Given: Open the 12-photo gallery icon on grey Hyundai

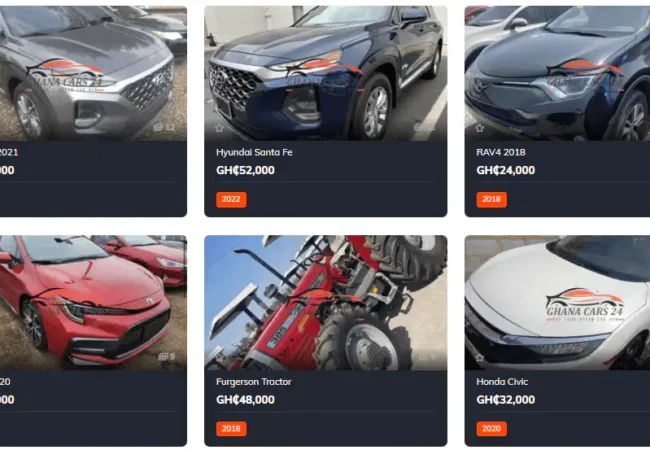Looking at the screenshot, I should (164, 127).
